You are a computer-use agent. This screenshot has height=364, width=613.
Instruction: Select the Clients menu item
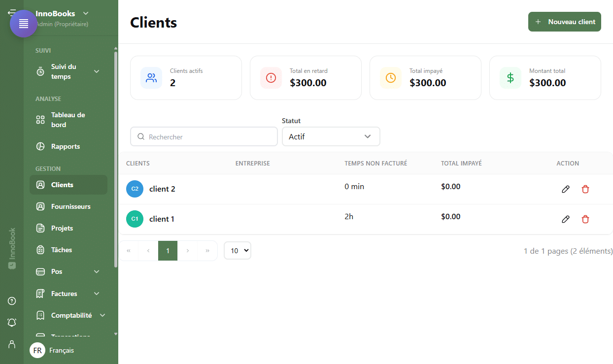coord(68,185)
